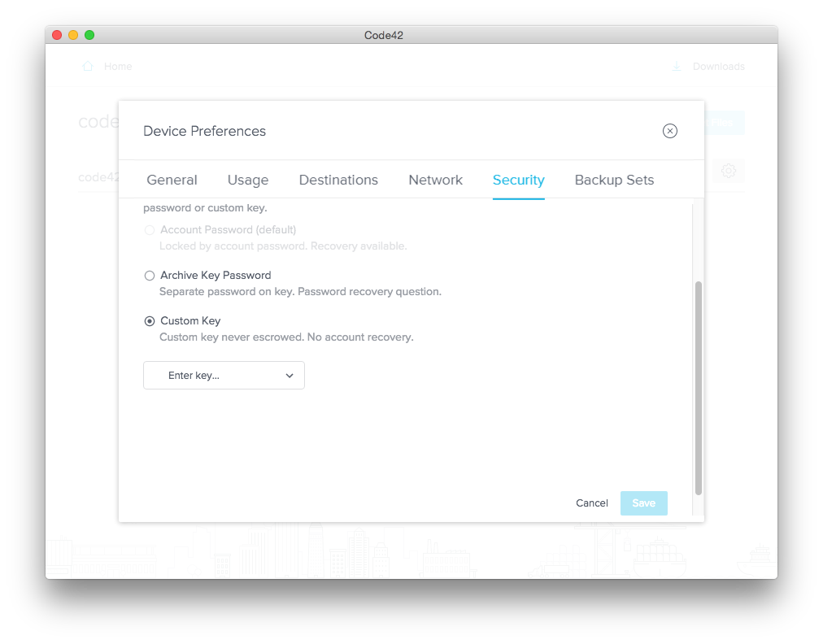The width and height of the screenshot is (823, 644).
Task: Click the settings gear icon behind the dialog
Action: [x=729, y=171]
